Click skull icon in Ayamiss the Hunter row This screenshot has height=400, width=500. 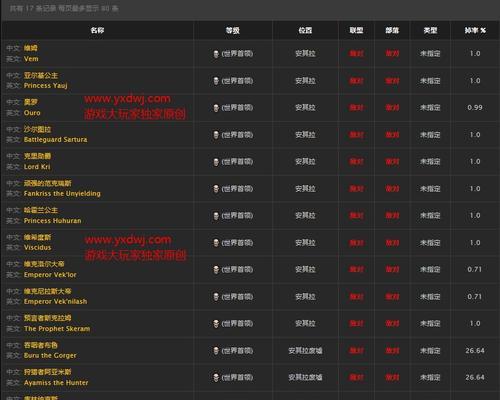(x=216, y=378)
